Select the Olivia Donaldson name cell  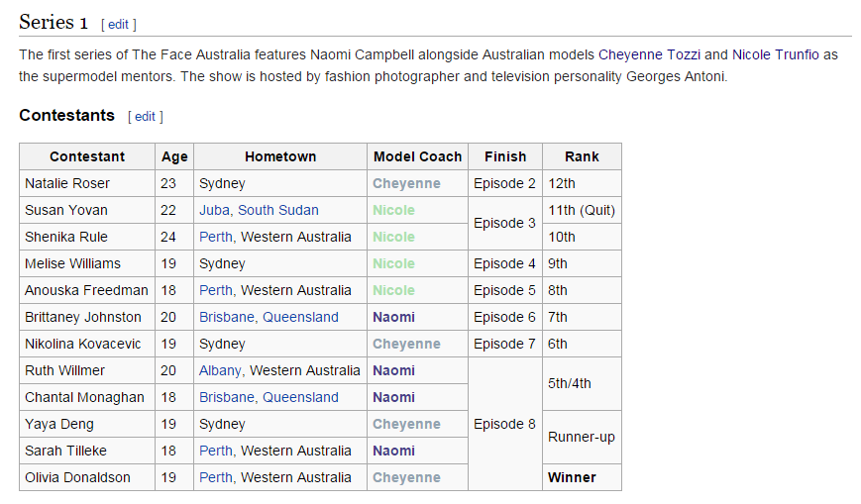87,477
